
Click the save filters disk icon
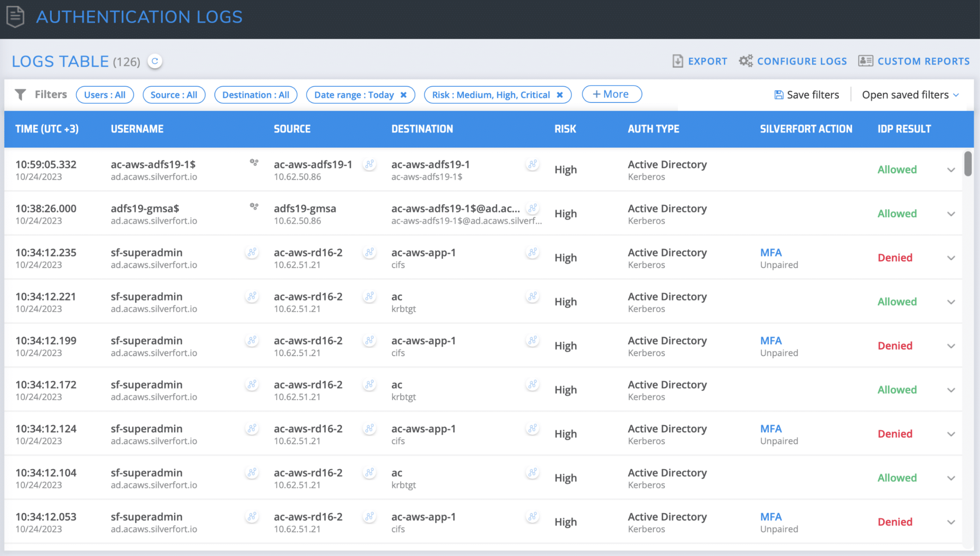pyautogui.click(x=777, y=94)
